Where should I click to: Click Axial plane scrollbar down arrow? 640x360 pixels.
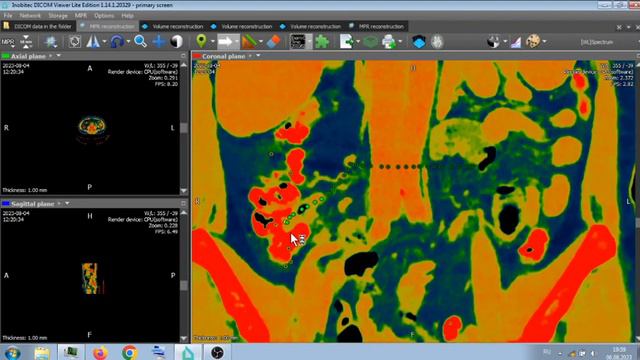pyautogui.click(x=184, y=191)
